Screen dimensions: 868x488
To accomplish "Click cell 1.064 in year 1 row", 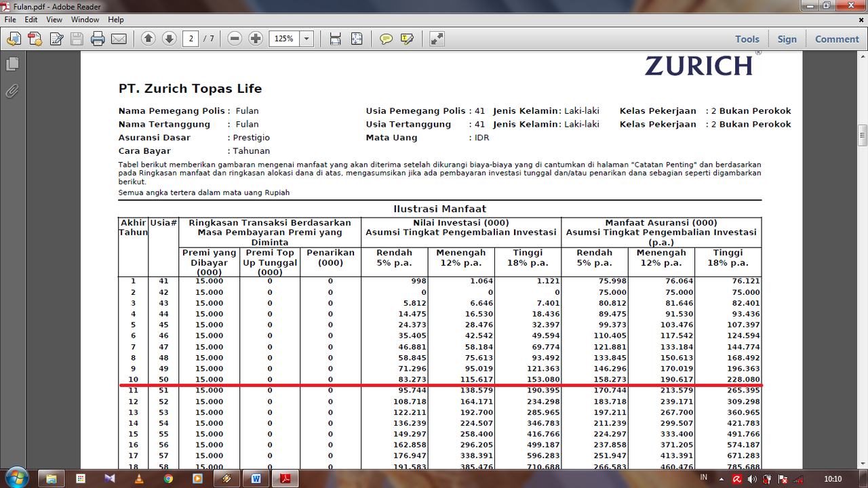I will (481, 281).
